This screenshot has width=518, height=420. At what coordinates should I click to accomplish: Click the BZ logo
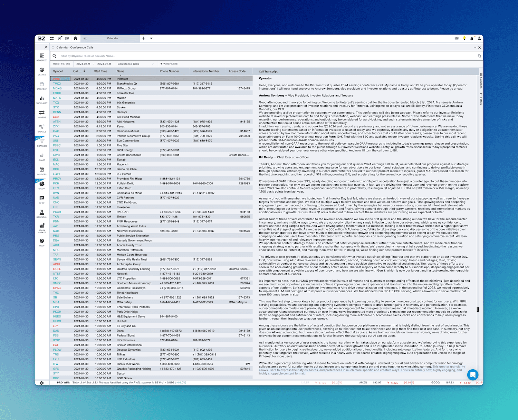(x=42, y=38)
